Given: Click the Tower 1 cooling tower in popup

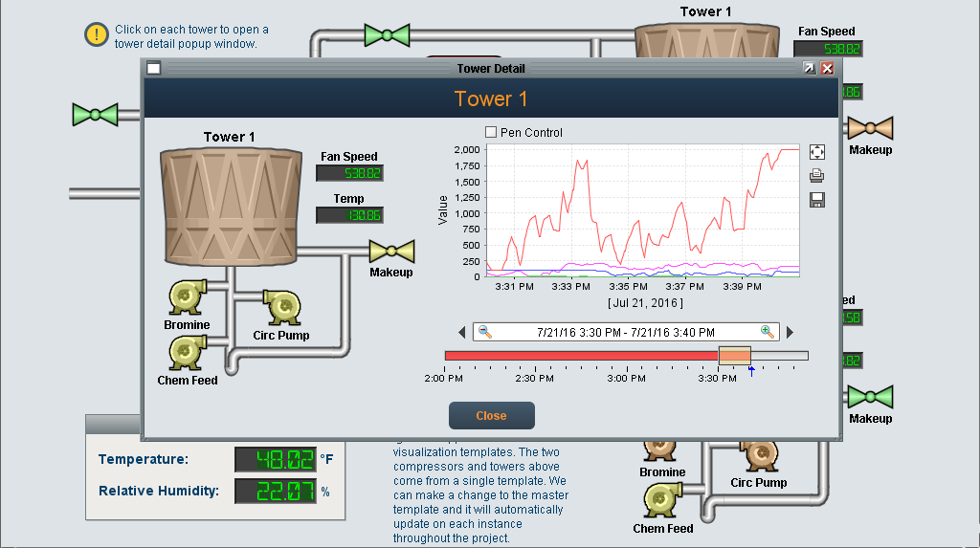Looking at the screenshot, I should tap(228, 206).
